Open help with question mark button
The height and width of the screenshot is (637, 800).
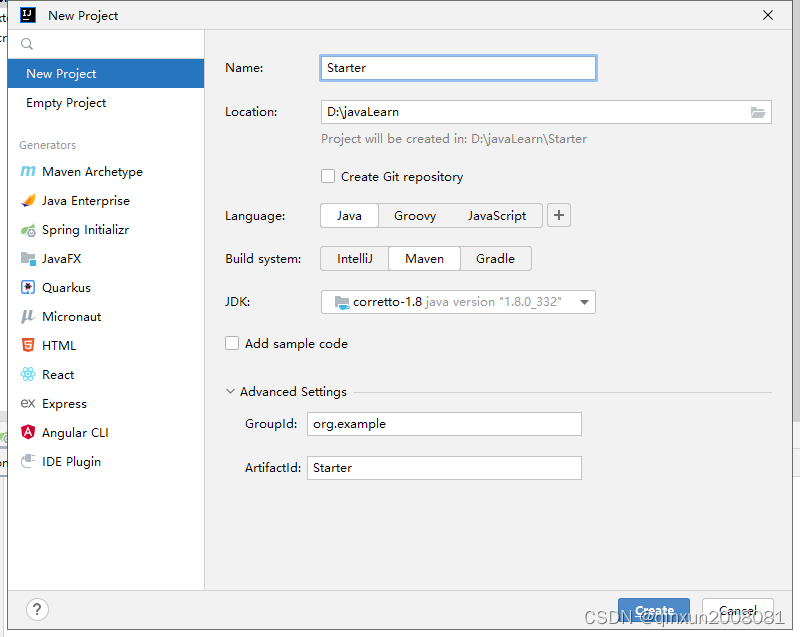pyautogui.click(x=37, y=609)
